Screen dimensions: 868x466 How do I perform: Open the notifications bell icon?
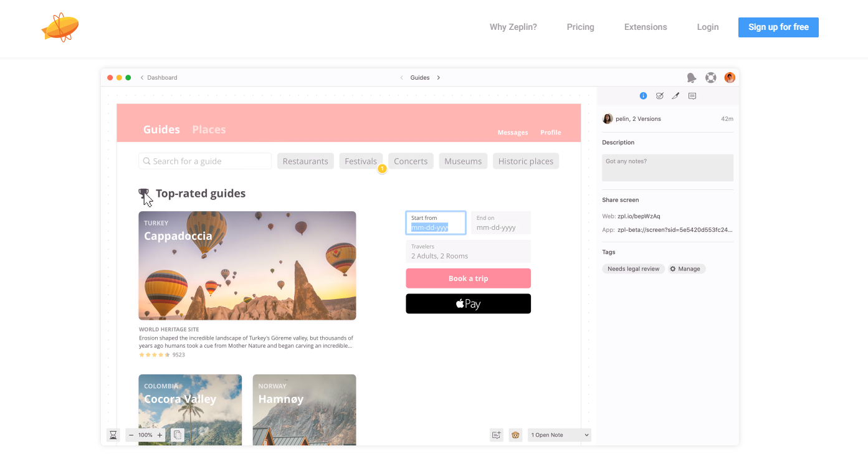(692, 78)
